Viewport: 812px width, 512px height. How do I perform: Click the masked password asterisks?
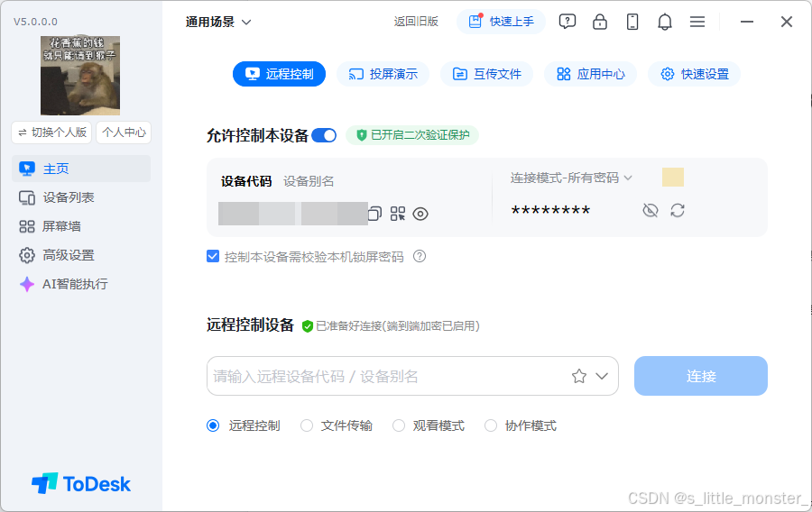(550, 211)
